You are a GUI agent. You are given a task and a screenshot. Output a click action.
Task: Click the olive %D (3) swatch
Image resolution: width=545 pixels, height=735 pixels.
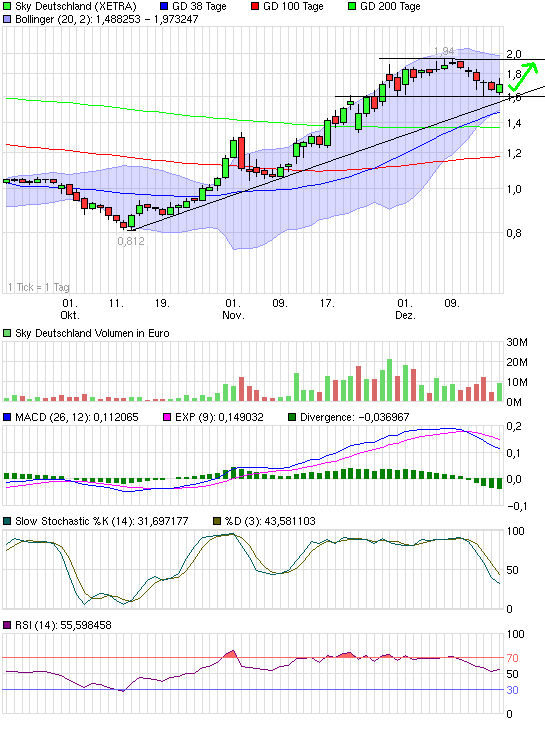(x=217, y=521)
